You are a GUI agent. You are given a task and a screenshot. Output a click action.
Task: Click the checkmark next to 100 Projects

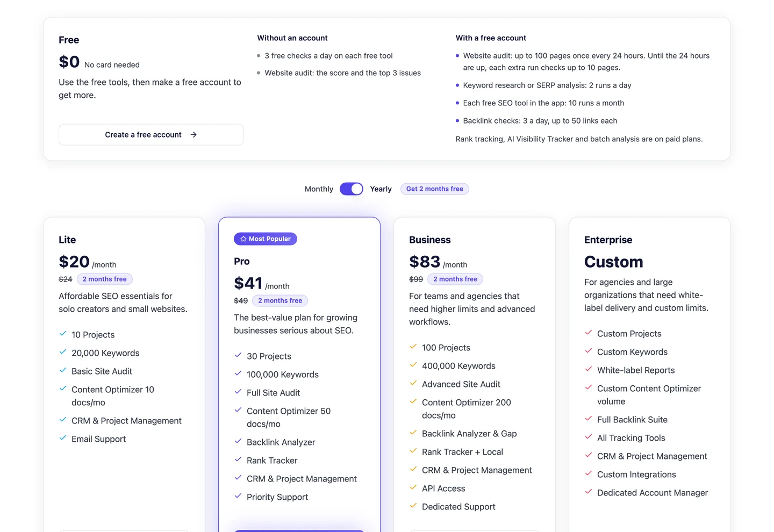click(413, 347)
